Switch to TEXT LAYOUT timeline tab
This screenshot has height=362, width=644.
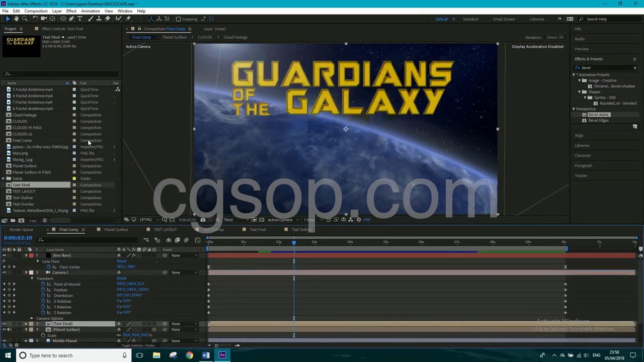tap(165, 230)
